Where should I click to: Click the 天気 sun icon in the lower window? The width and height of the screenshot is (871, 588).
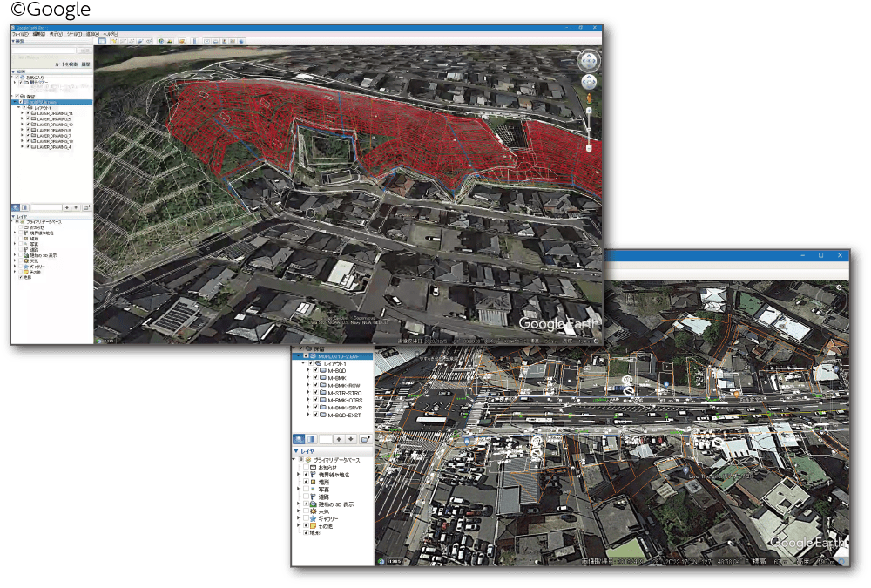click(314, 511)
